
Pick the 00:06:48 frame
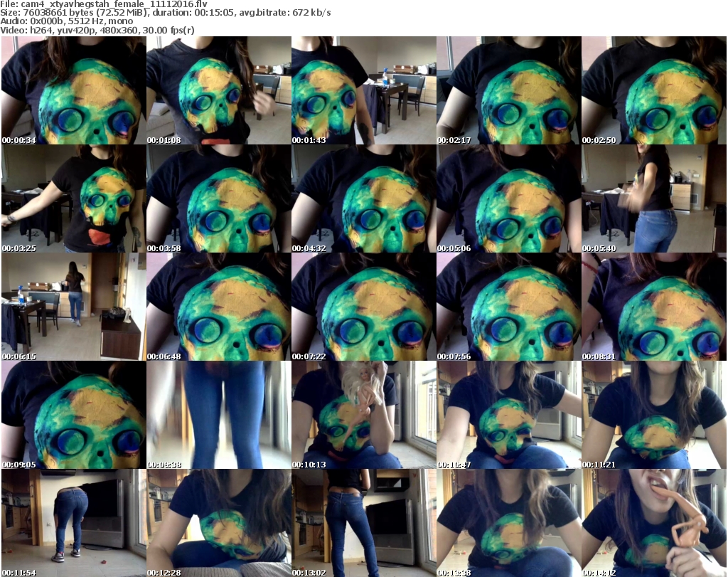click(x=219, y=307)
